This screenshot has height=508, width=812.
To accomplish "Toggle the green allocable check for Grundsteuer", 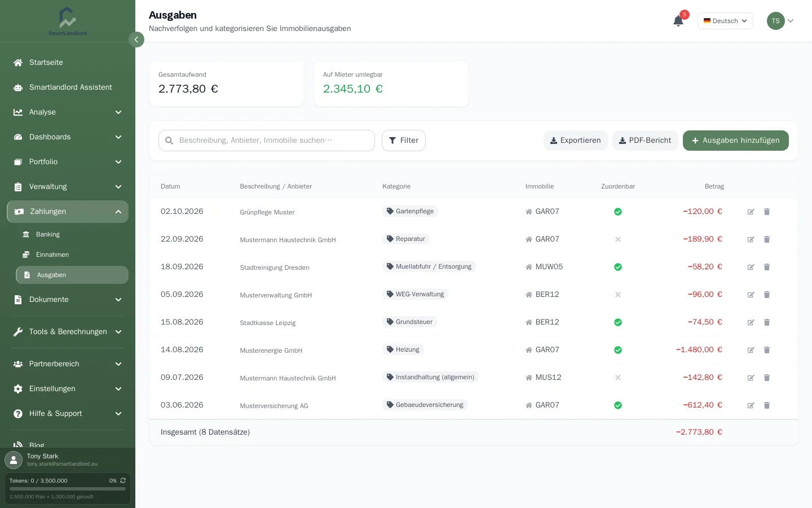I will tap(618, 322).
